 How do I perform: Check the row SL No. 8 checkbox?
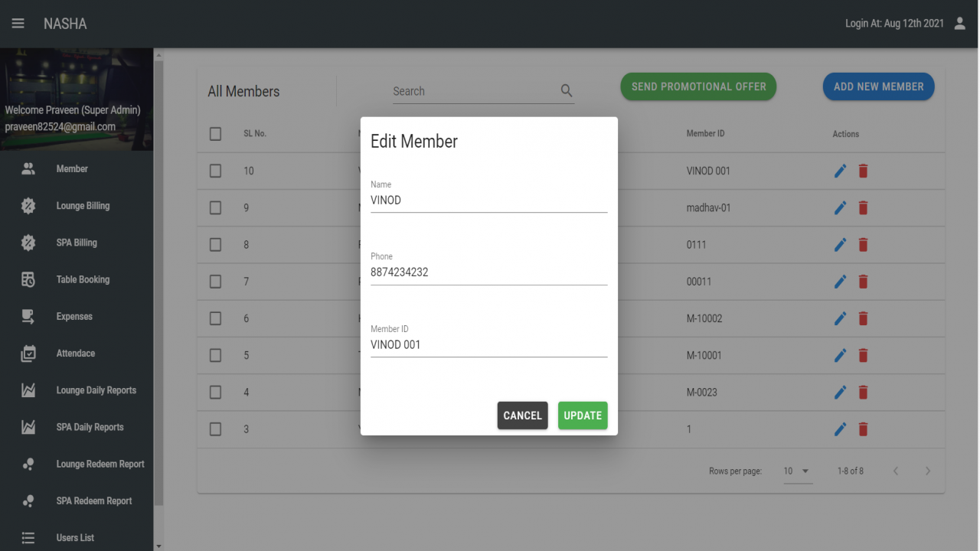tap(215, 244)
